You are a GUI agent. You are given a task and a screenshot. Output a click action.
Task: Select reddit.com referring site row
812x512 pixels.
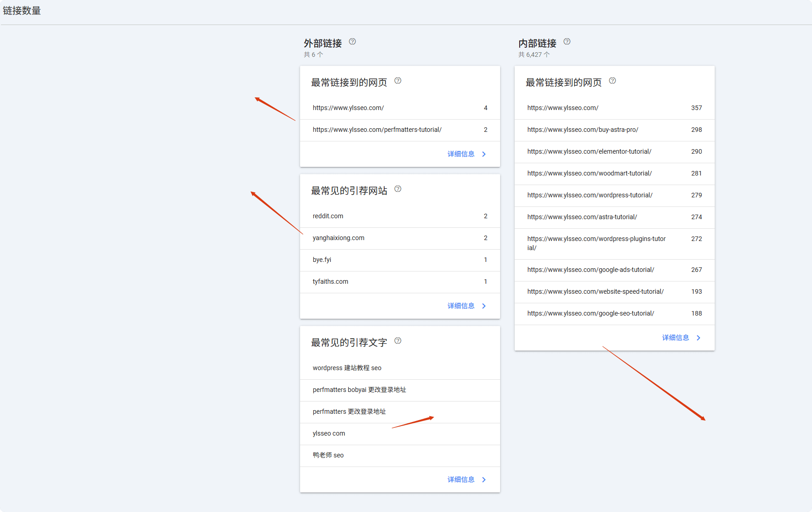(400, 216)
